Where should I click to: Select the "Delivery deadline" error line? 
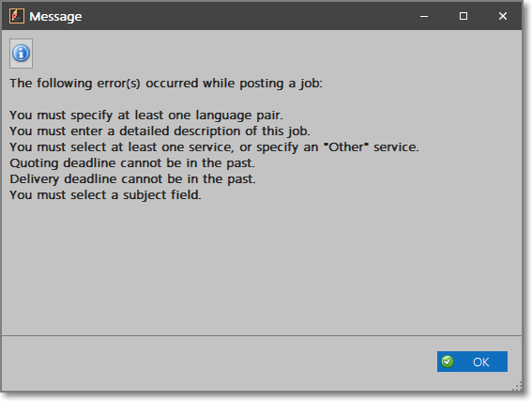(132, 179)
